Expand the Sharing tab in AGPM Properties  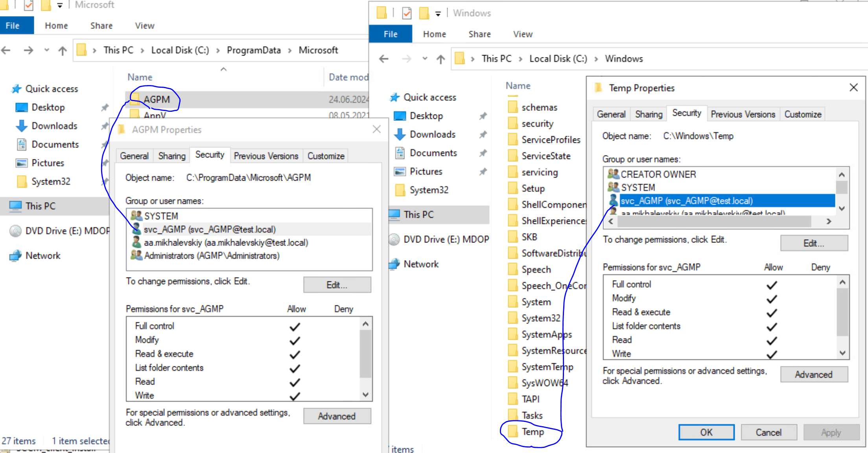tap(171, 156)
